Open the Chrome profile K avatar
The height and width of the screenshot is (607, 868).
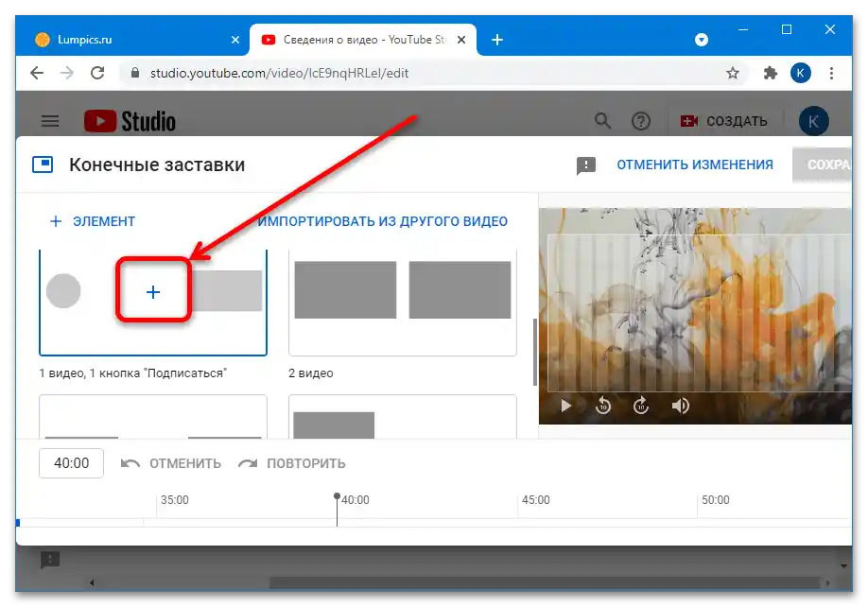[x=801, y=73]
